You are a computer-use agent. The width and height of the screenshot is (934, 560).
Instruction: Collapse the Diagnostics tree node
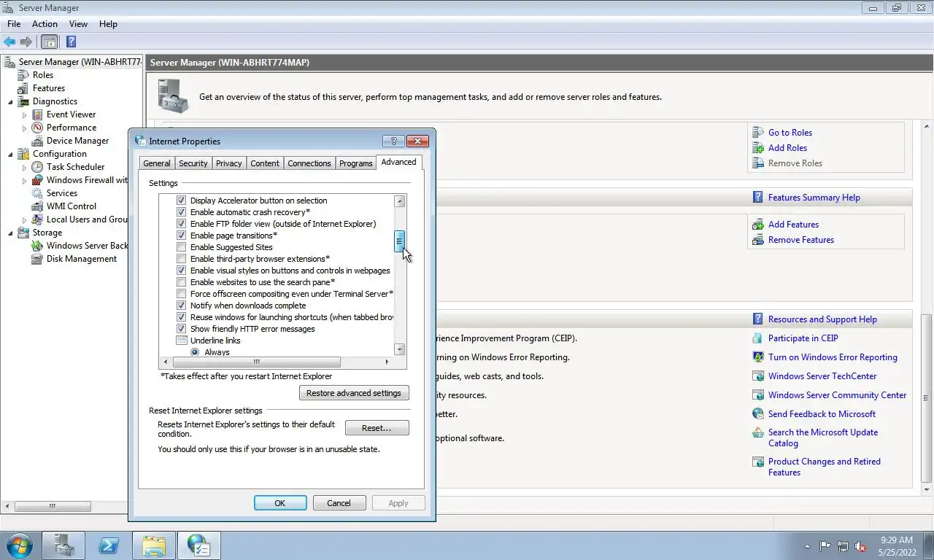(x=11, y=101)
